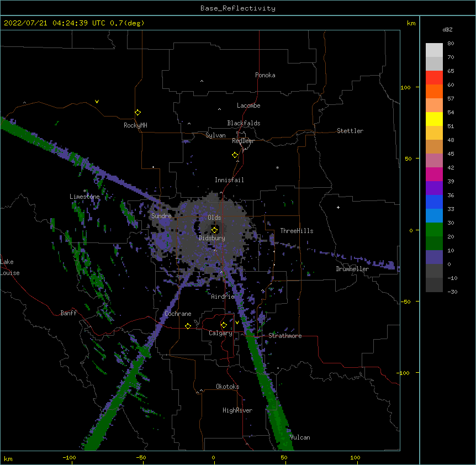Click the 80 value on the dBZ scale
Screen dimensions: 476x465
[x=451, y=44]
